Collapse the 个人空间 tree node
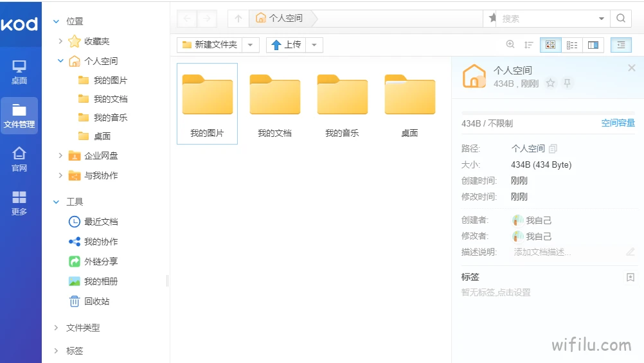The width and height of the screenshot is (644, 363). coord(60,61)
